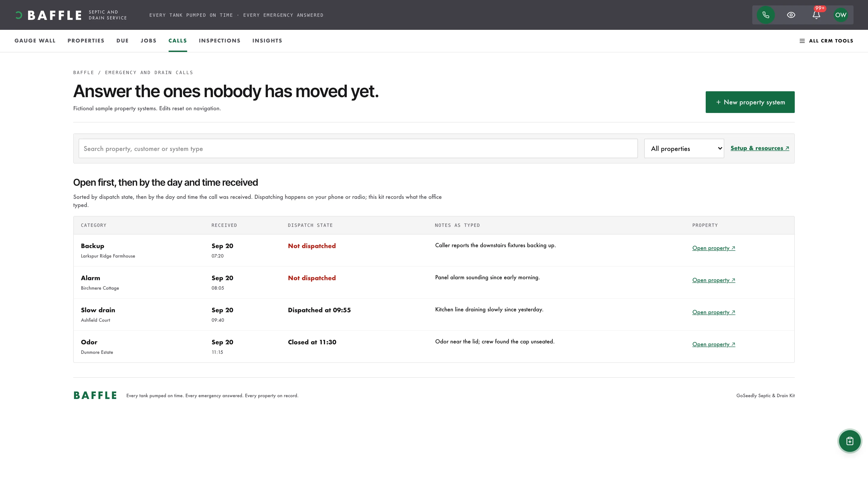Click the green phone call icon
The width and height of the screenshot is (868, 488).
(766, 15)
